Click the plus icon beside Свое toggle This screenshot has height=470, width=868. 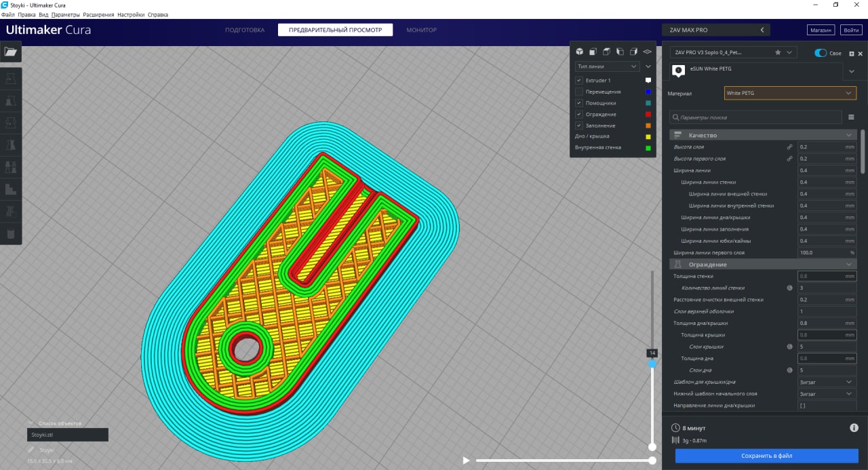[850, 53]
